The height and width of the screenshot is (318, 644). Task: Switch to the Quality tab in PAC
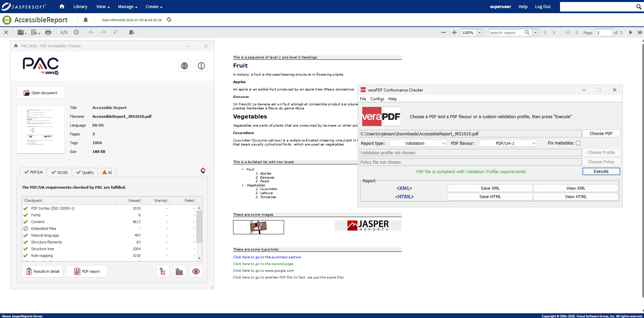tap(85, 173)
